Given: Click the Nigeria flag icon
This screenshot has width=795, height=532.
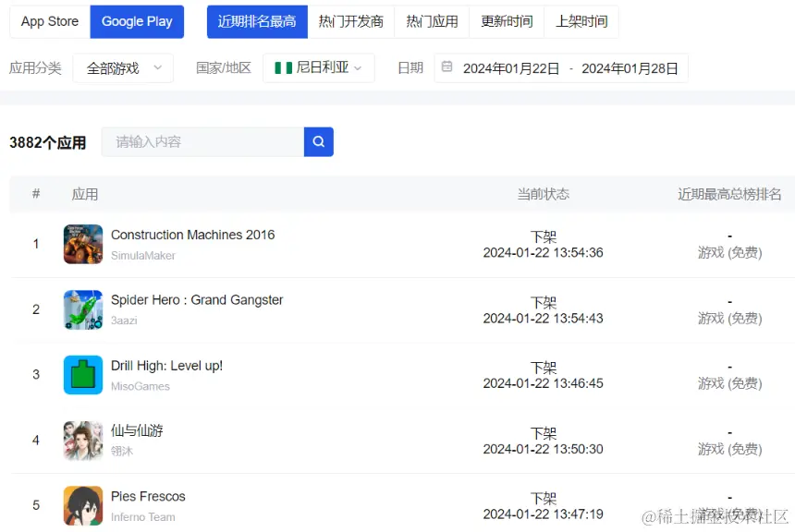Looking at the screenshot, I should (284, 68).
